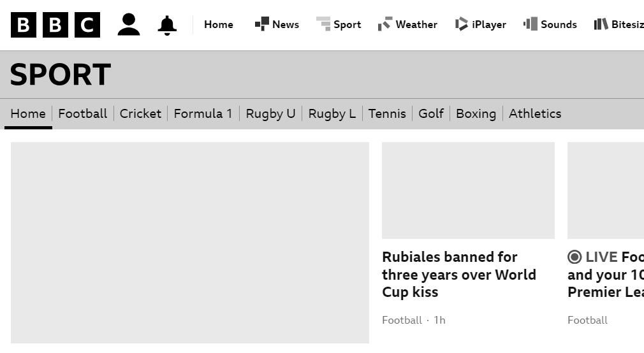Open the account profile icon
The width and height of the screenshot is (644, 353).
click(x=128, y=25)
